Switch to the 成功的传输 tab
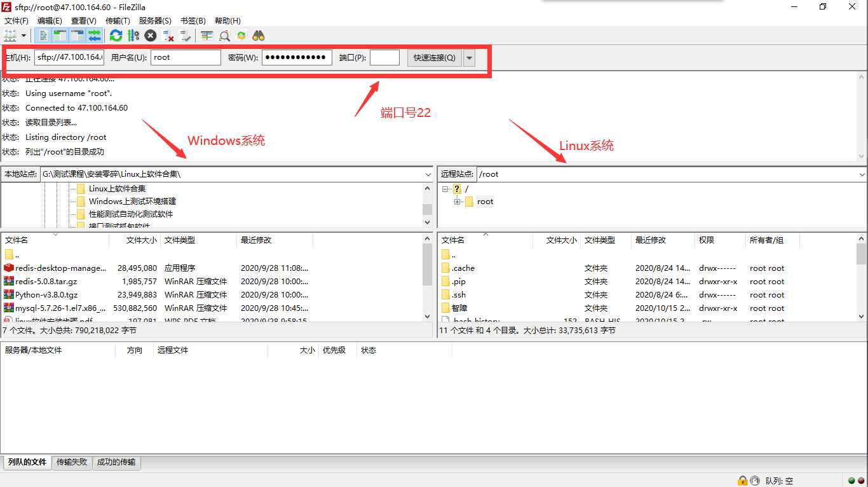The height and width of the screenshot is (487, 868). point(116,462)
